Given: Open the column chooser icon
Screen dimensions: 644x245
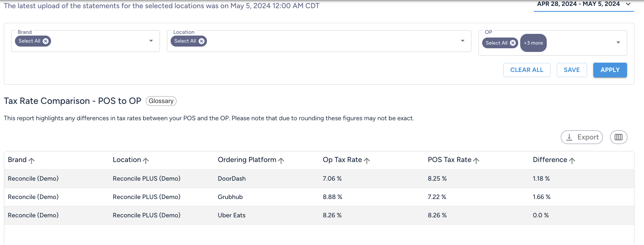Looking at the screenshot, I should pos(619,137).
